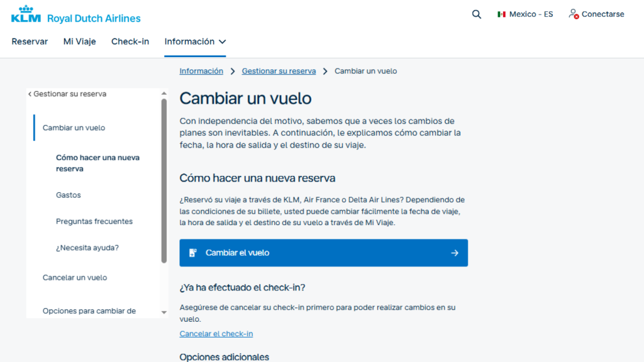
Task: Click the Cancelar el check-in link
Action: click(216, 334)
